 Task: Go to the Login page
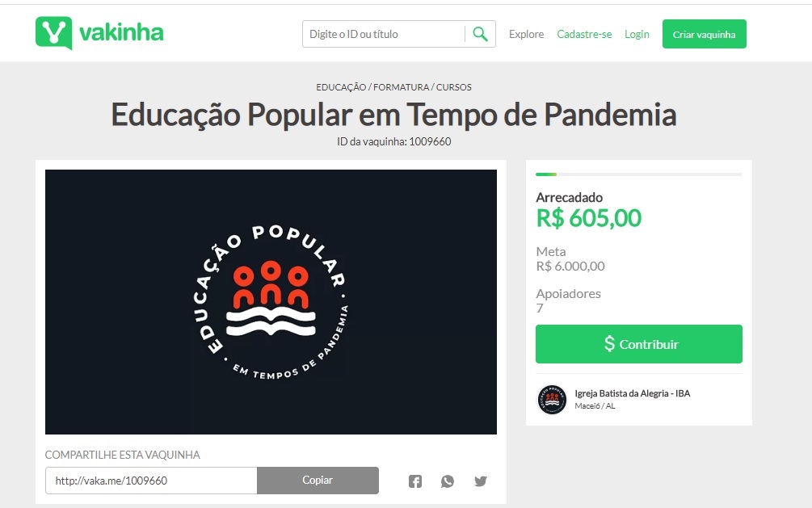click(637, 34)
